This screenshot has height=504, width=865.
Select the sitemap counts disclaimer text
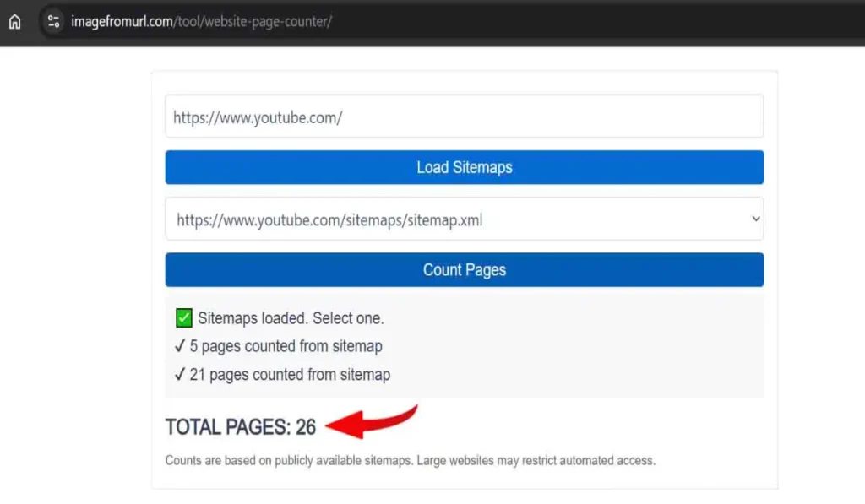[x=411, y=460]
